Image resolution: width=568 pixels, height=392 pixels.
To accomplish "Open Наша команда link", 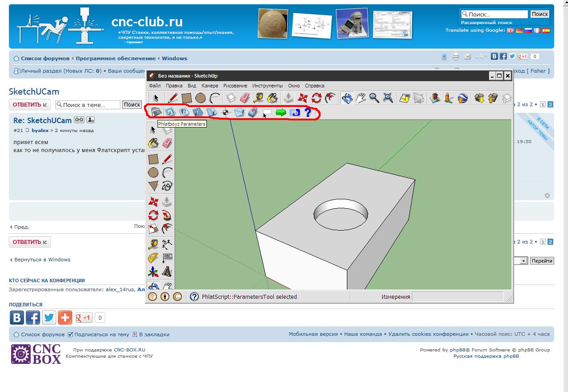I will (x=363, y=334).
